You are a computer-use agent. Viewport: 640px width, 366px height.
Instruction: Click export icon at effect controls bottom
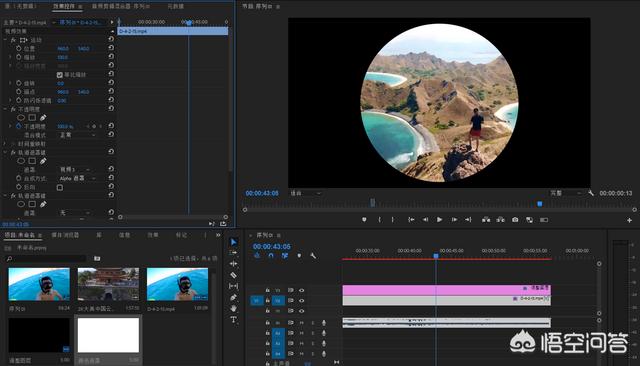223,224
